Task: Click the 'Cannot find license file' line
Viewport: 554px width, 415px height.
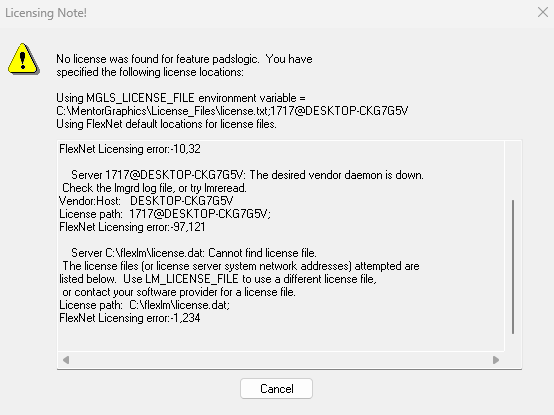Action: click(x=194, y=253)
